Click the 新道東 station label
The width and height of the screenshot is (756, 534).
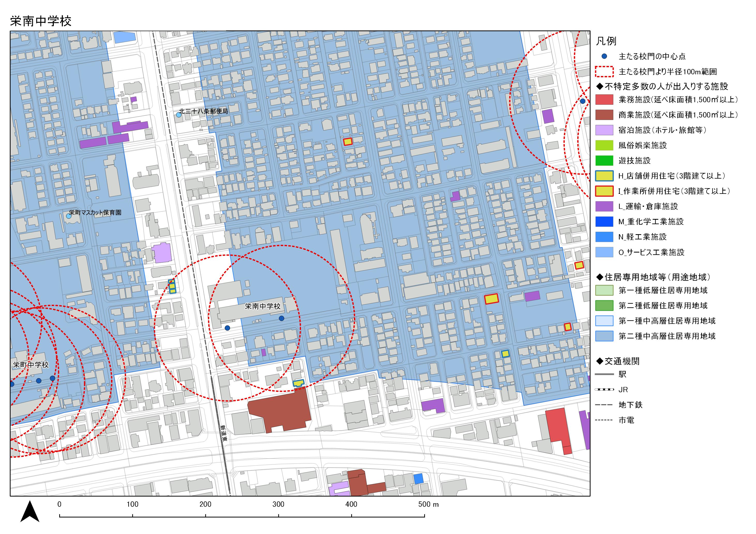[x=223, y=433]
